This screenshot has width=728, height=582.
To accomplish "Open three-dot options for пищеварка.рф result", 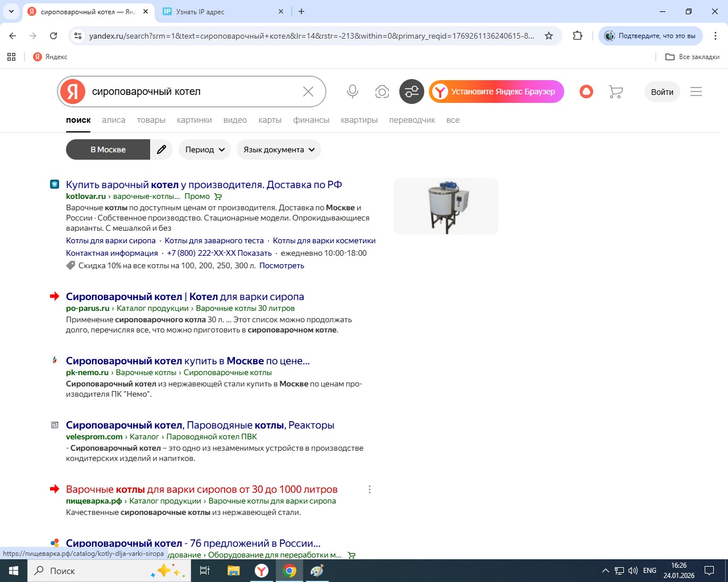I will (370, 489).
